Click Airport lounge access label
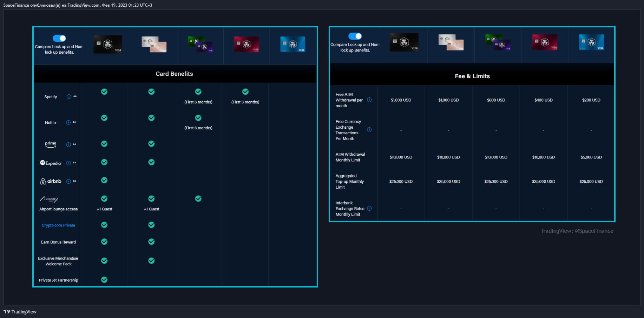The width and height of the screenshot is (644, 318). coord(58,209)
